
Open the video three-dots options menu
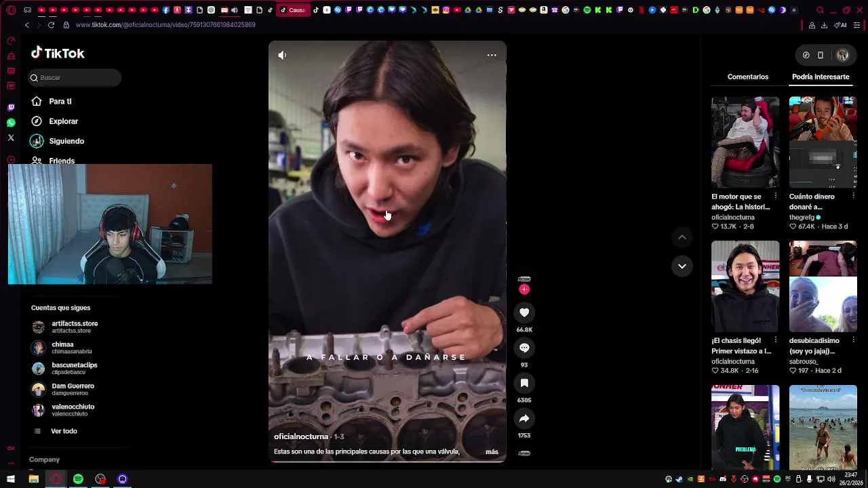point(492,55)
